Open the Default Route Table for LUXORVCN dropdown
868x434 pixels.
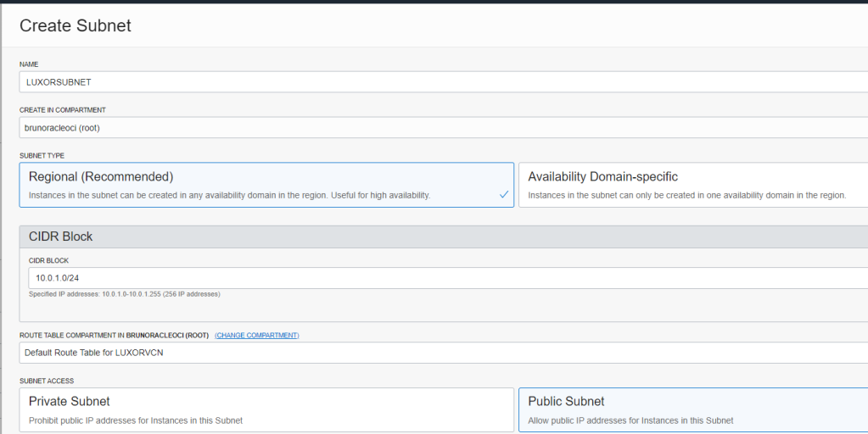coord(444,353)
